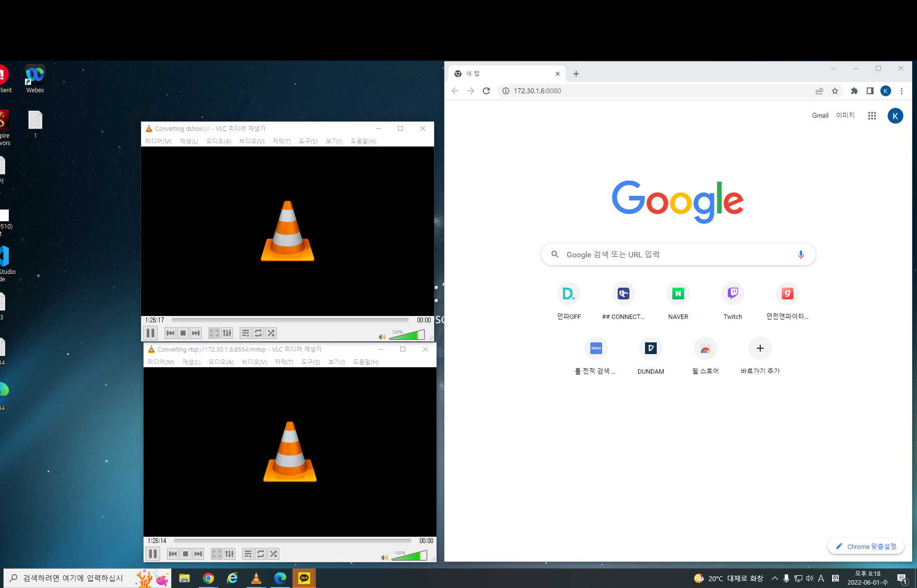The image size is (917, 588).
Task: Open Google apps grid
Action: click(872, 116)
